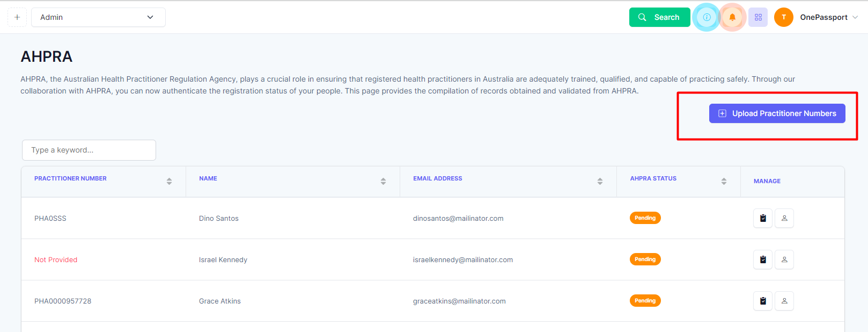Viewport: 868px width, 332px height.
Task: Focus the Type a keyword search field
Action: click(x=89, y=150)
